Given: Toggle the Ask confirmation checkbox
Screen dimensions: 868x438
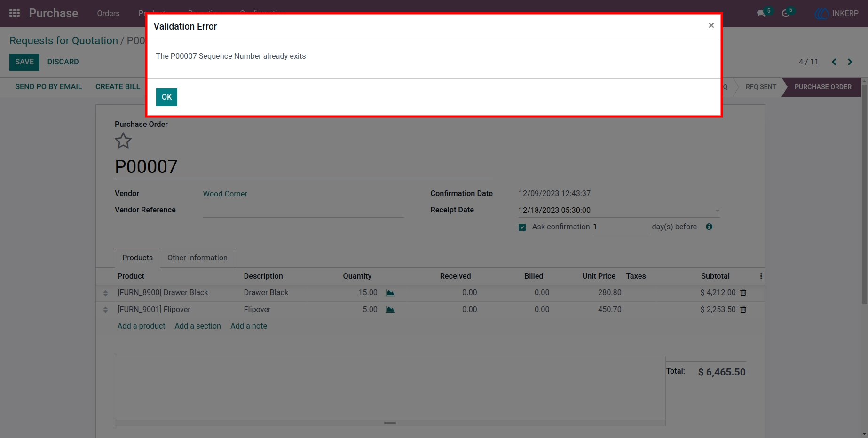Looking at the screenshot, I should coord(522,227).
